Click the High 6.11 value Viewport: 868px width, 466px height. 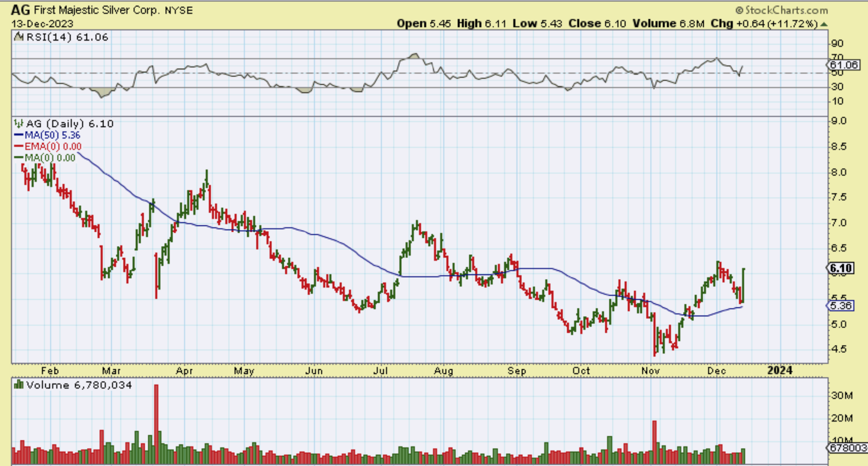tap(482, 23)
